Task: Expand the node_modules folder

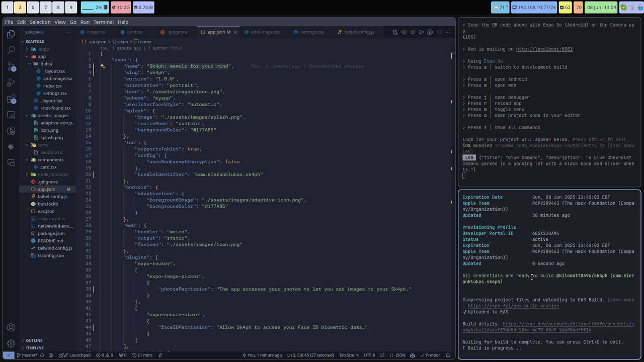Action: click(52, 174)
